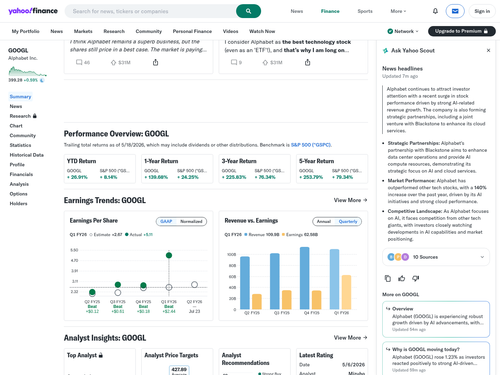Click Upgrade to Premium
This screenshot has width=500, height=375.
[x=462, y=31]
